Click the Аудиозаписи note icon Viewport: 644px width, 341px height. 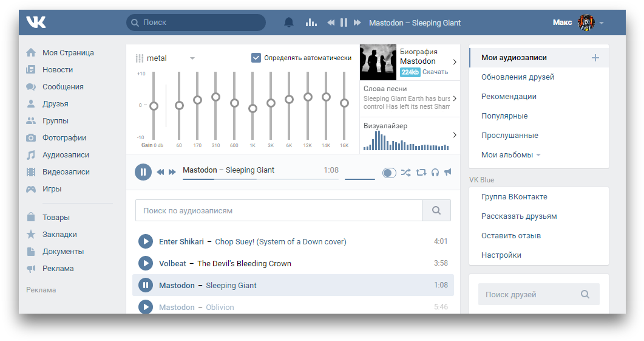[x=31, y=155]
